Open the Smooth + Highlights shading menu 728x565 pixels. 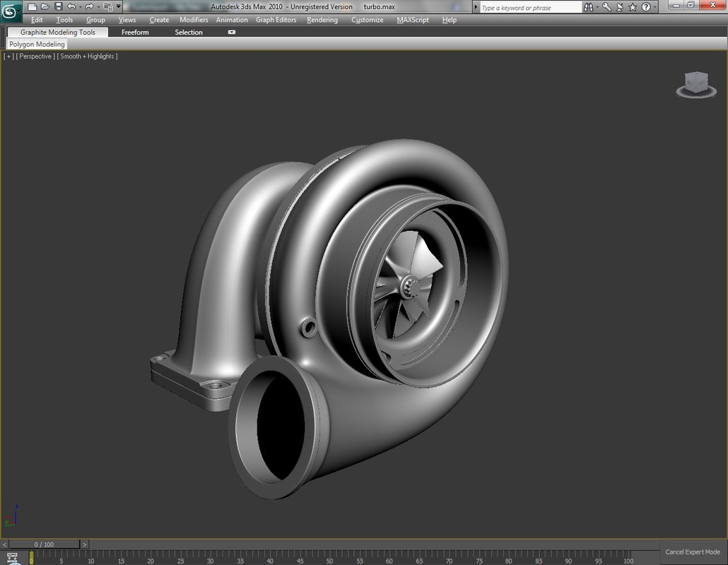[x=87, y=56]
